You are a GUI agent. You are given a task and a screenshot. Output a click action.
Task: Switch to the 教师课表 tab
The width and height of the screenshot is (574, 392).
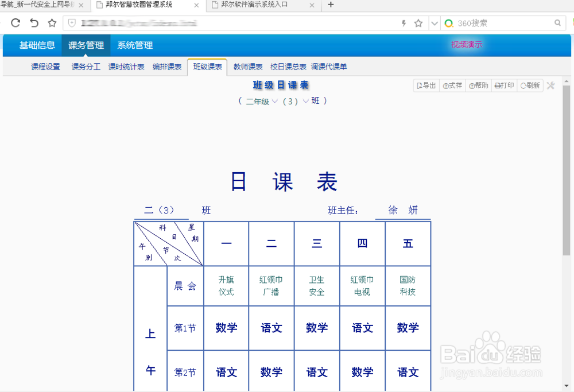point(247,67)
